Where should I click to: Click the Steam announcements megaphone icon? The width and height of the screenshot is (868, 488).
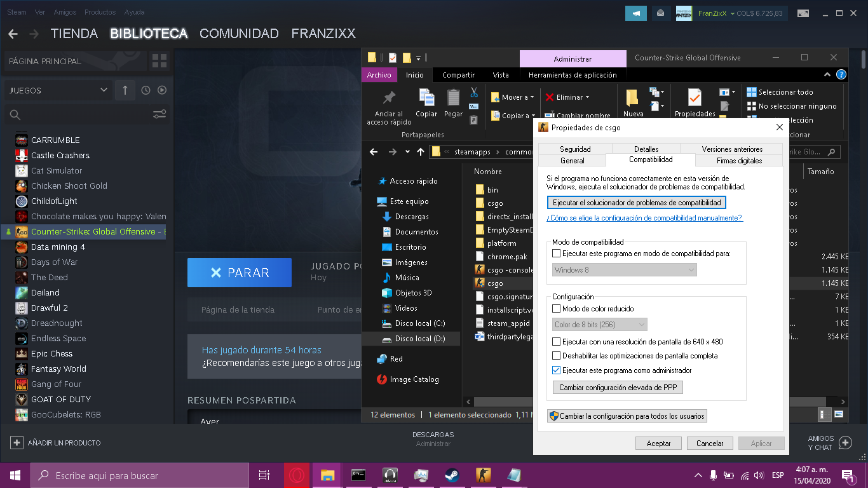pos(636,13)
